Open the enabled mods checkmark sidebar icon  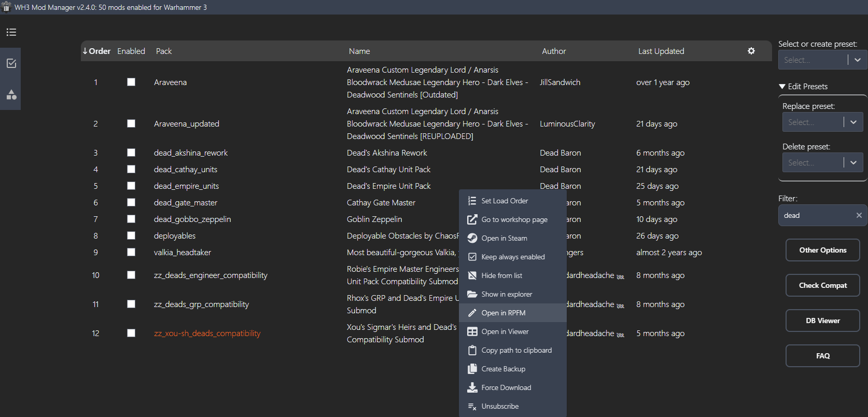point(11,63)
